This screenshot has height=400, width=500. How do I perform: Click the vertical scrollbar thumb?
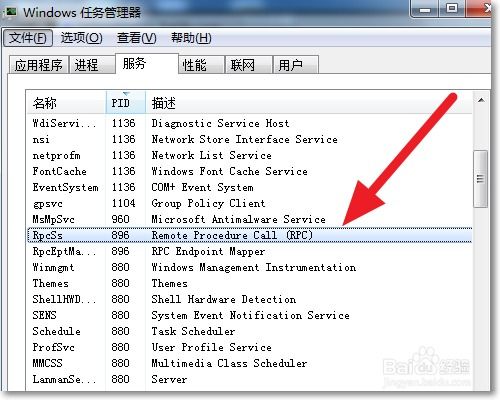(x=480, y=179)
